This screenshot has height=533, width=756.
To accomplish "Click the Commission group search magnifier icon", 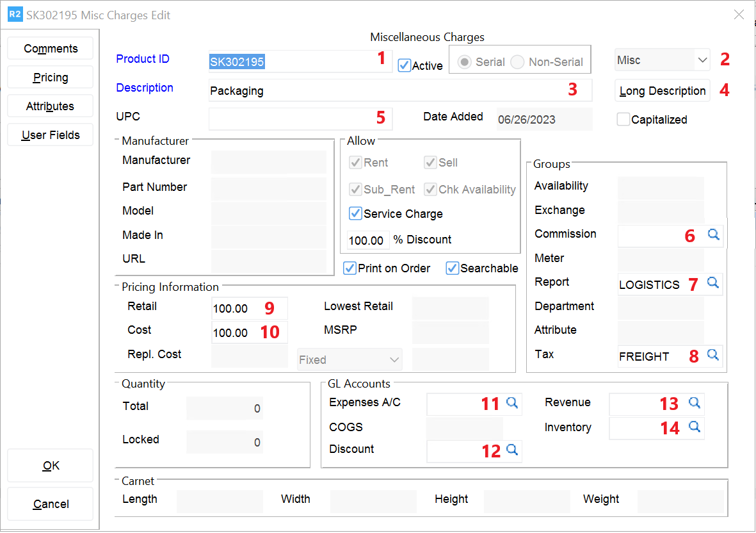I will tap(713, 235).
